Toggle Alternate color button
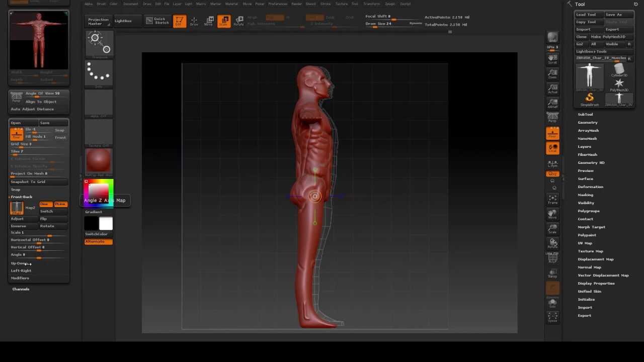 tap(99, 242)
